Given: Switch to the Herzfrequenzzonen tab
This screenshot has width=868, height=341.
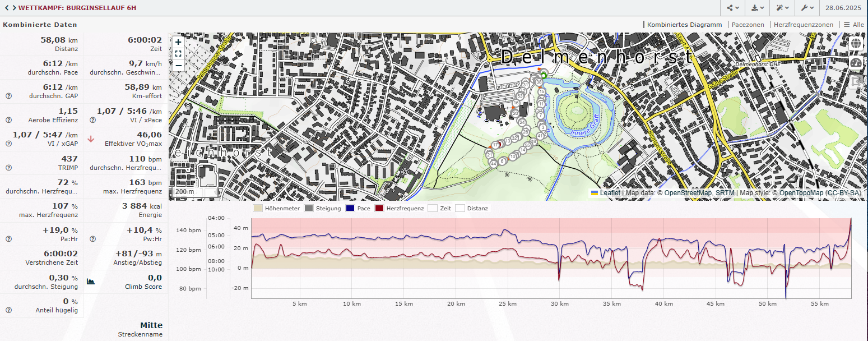Looking at the screenshot, I should pyautogui.click(x=802, y=25).
